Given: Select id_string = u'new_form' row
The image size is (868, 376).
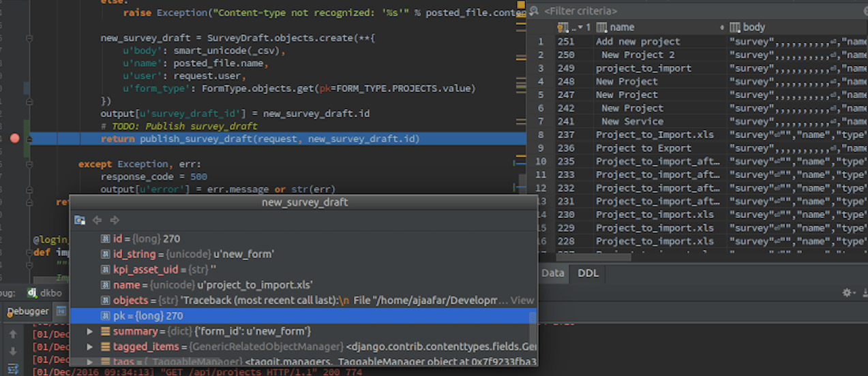Looking at the screenshot, I should (303, 254).
